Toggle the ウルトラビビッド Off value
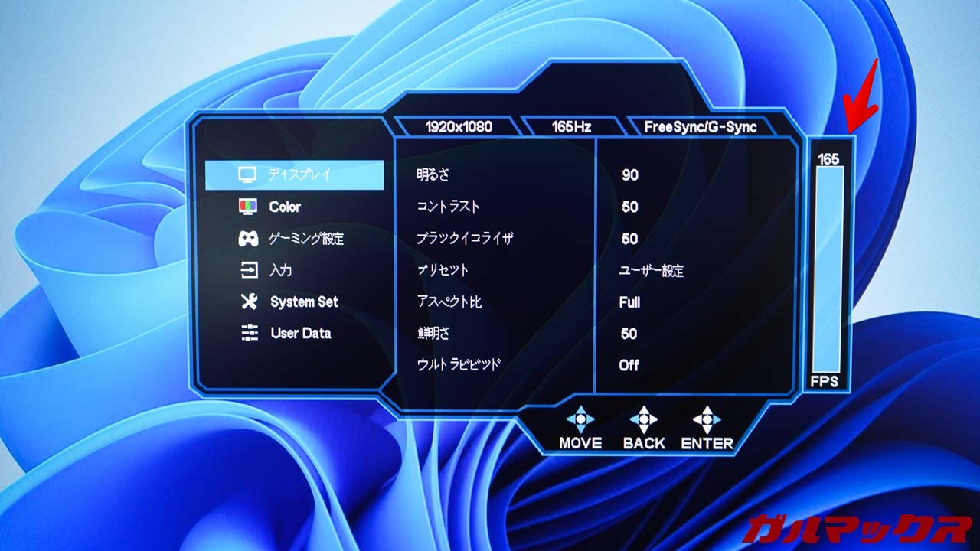This screenshot has width=980, height=551. (629, 365)
